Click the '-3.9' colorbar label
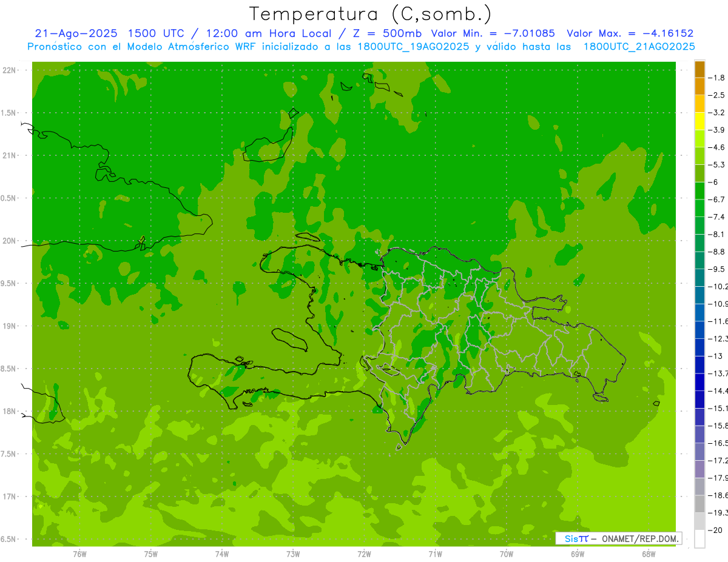The height and width of the screenshot is (562, 728). tap(716, 130)
